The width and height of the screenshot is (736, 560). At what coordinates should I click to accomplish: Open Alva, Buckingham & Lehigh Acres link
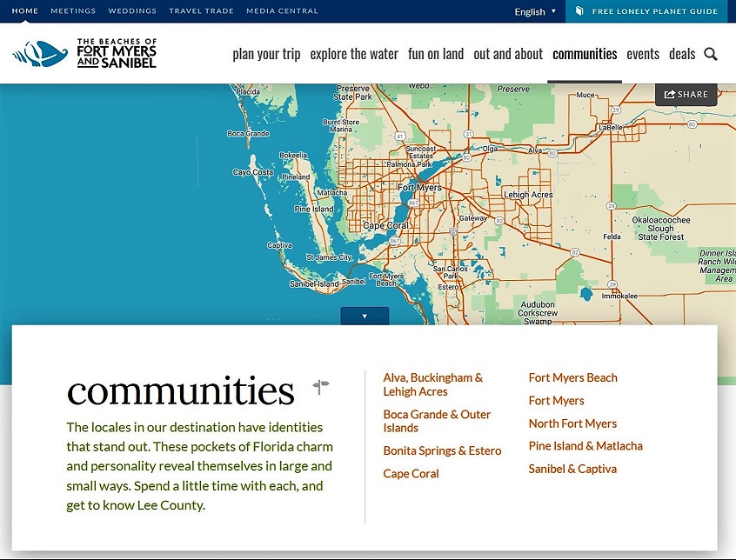click(x=432, y=384)
